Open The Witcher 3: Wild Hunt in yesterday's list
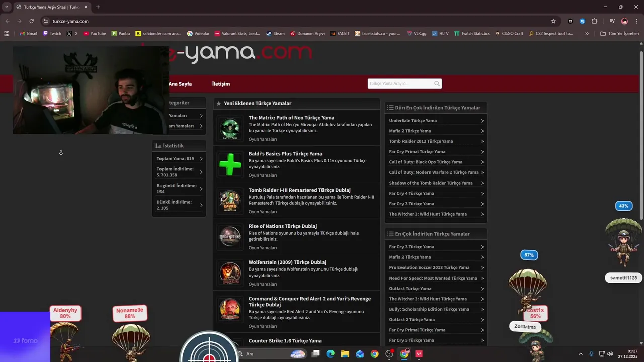Viewport: 644px width, 362px height. click(x=428, y=214)
